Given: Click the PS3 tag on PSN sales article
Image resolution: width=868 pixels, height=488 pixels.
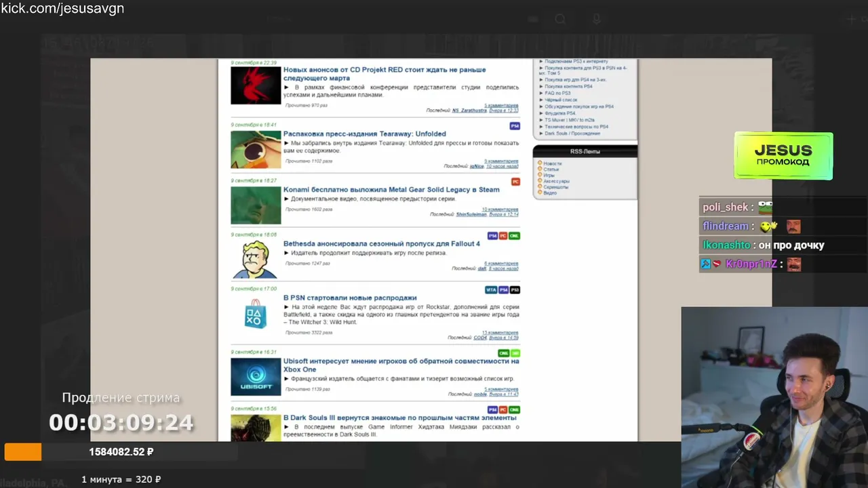Looking at the screenshot, I should click(x=515, y=290).
